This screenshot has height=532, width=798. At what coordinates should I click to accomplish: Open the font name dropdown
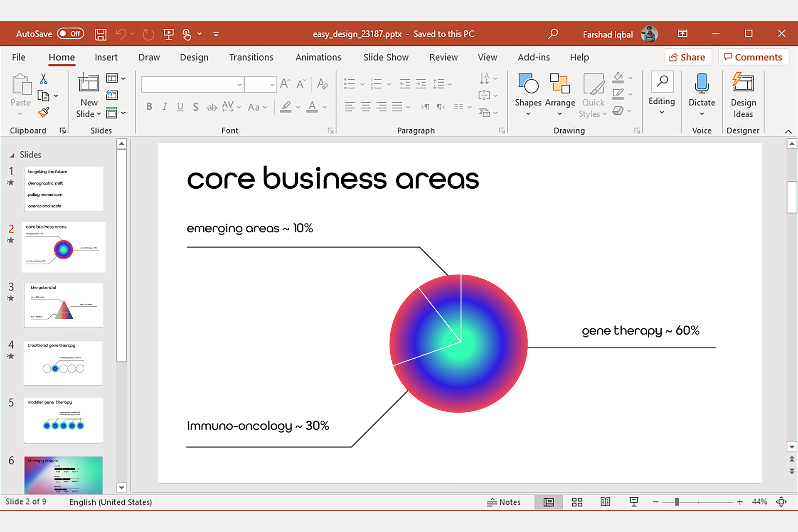tap(239, 85)
